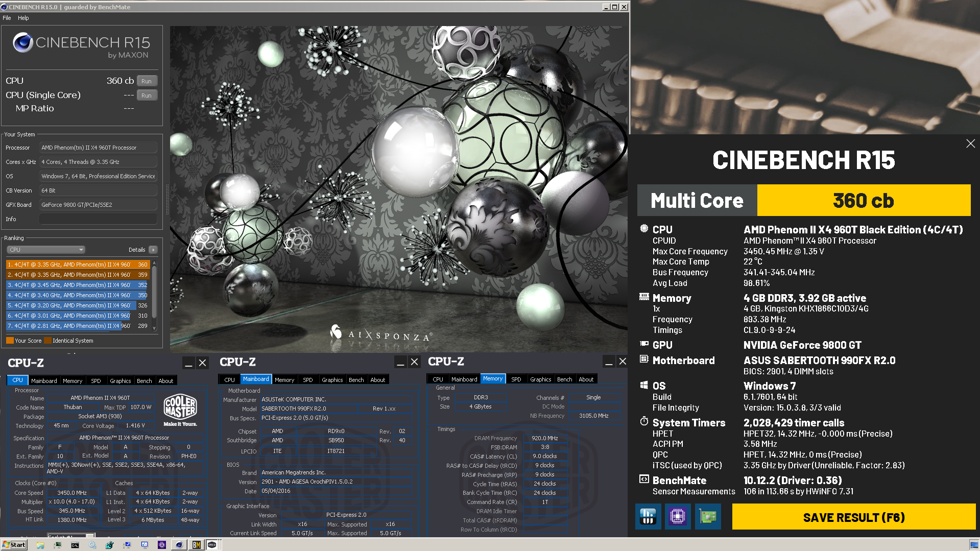This screenshot has height=551, width=980.
Task: Open monitor with checkmark icon on taskbar
Action: 127,545
